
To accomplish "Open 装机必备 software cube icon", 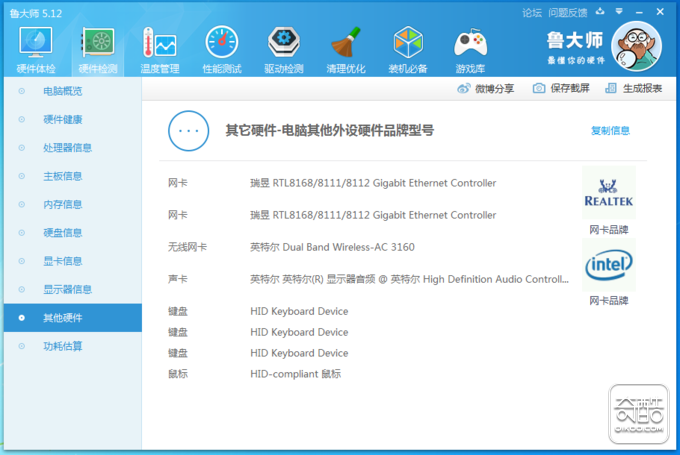I will pyautogui.click(x=408, y=42).
